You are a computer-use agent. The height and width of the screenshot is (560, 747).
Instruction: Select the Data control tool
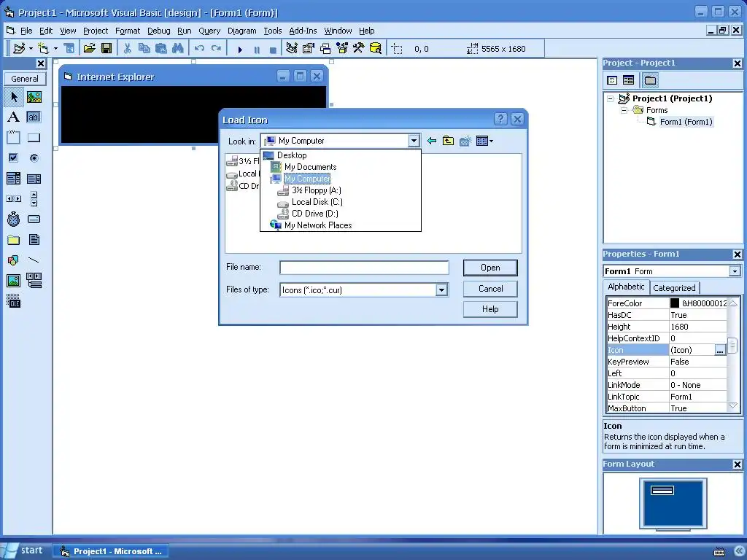click(x=34, y=281)
